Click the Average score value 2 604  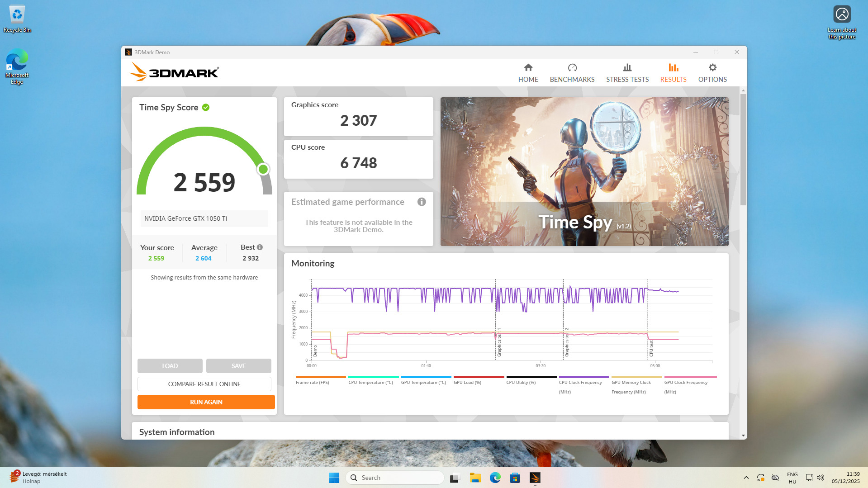pos(204,258)
